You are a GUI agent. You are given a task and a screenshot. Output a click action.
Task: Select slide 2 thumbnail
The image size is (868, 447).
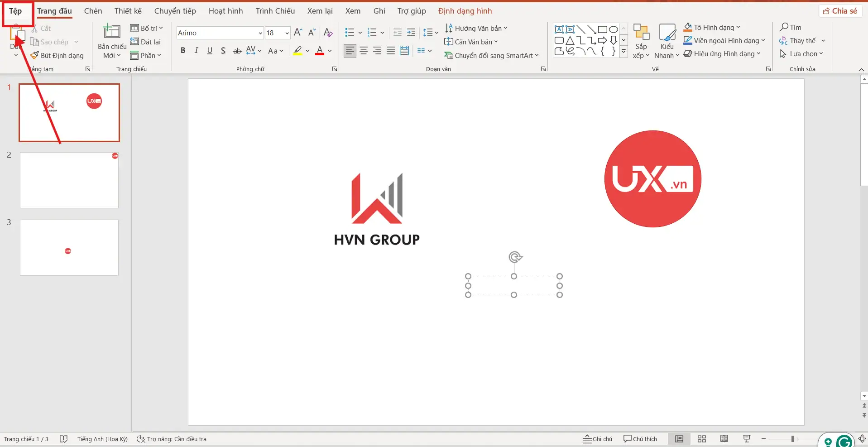pos(69,180)
